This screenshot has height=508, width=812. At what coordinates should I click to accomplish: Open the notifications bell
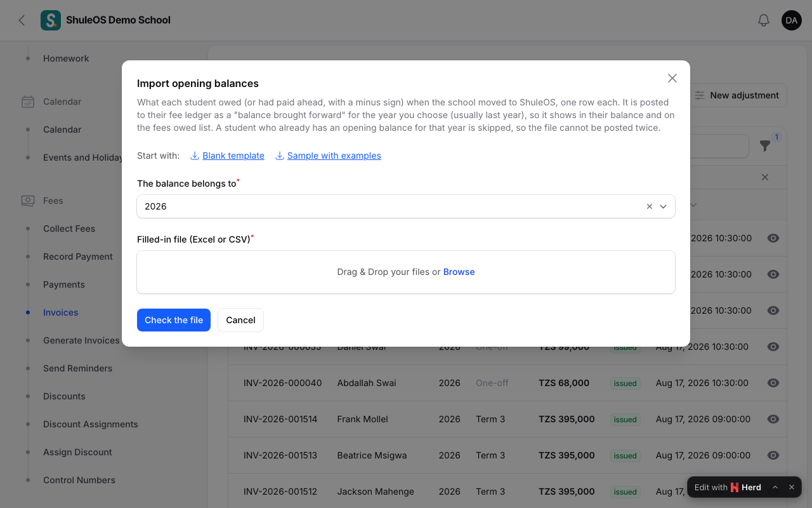click(x=764, y=20)
